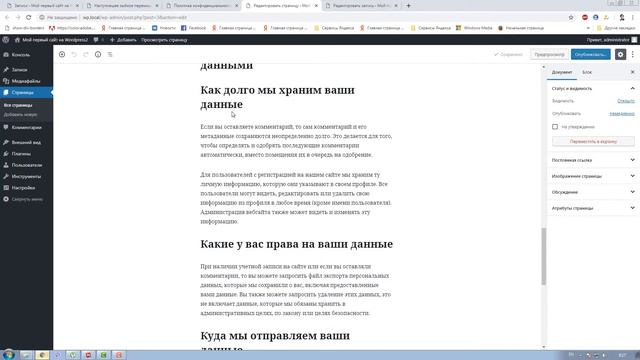Click Добавить новую submenu link
640x360 pixels.
(x=20, y=115)
